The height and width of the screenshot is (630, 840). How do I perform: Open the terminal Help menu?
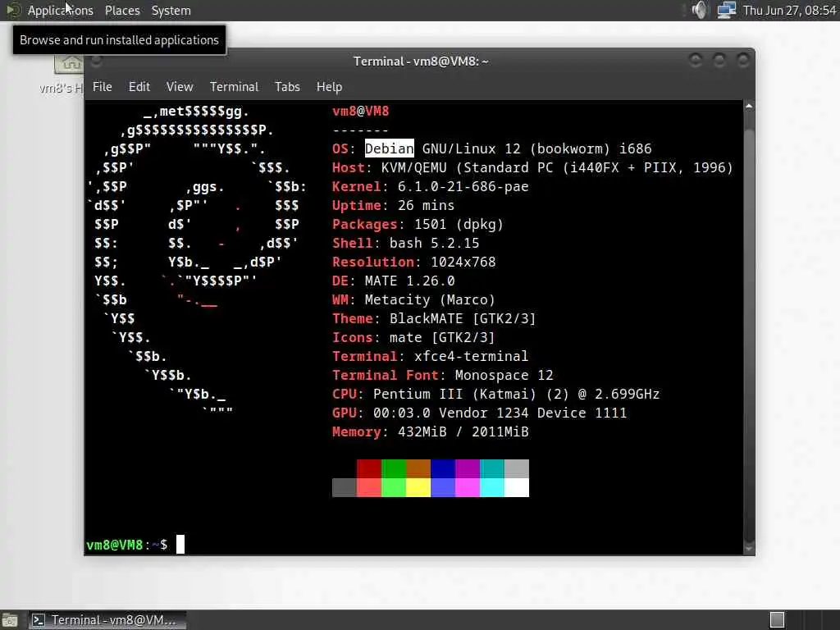click(329, 87)
